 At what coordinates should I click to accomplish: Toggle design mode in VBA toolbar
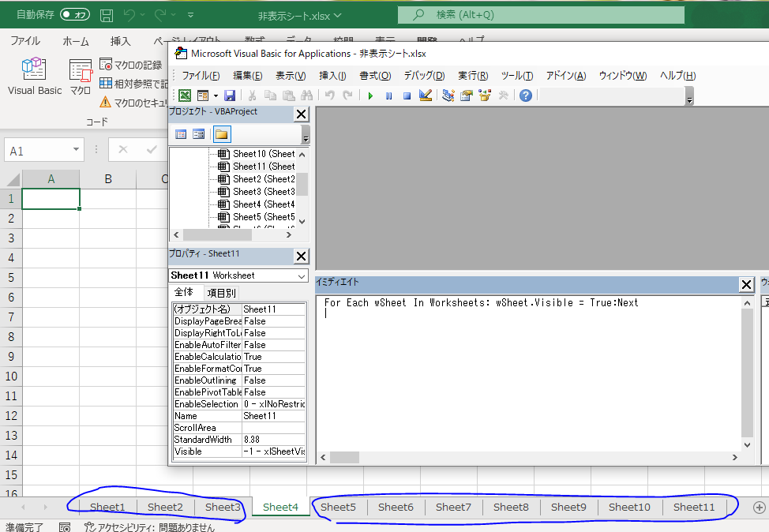tap(426, 96)
